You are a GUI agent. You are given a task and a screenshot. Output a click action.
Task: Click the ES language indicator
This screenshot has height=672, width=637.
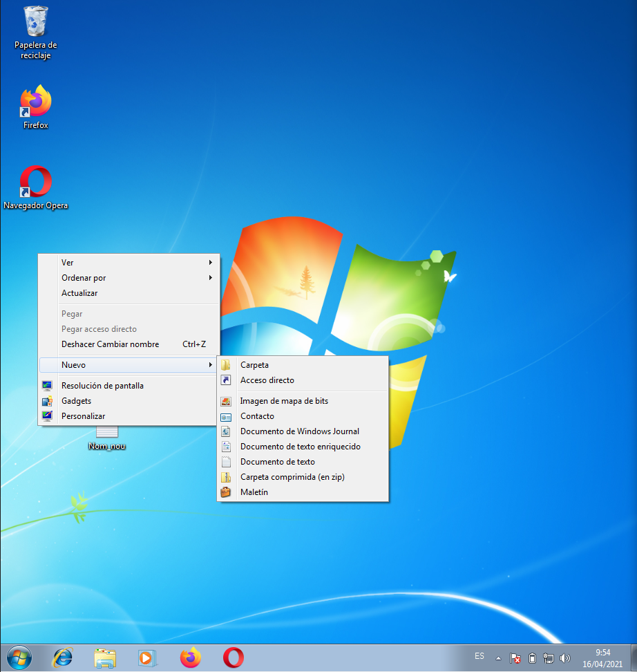(x=479, y=656)
